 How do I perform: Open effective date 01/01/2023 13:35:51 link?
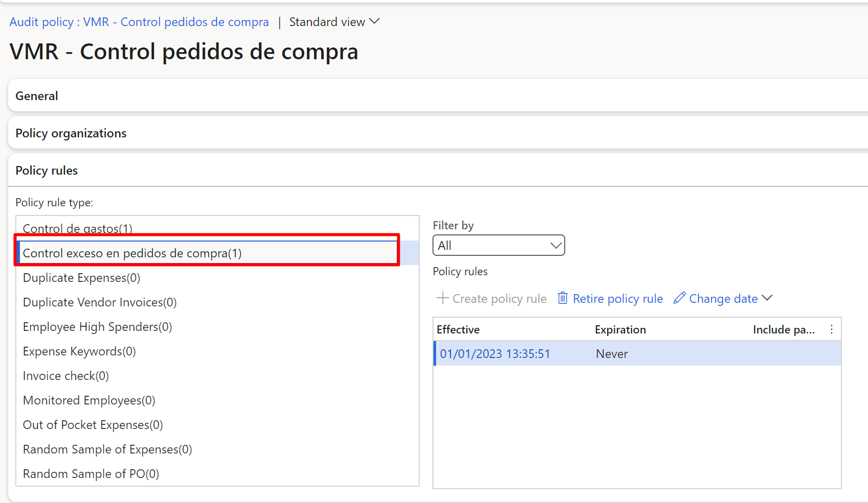coord(495,353)
